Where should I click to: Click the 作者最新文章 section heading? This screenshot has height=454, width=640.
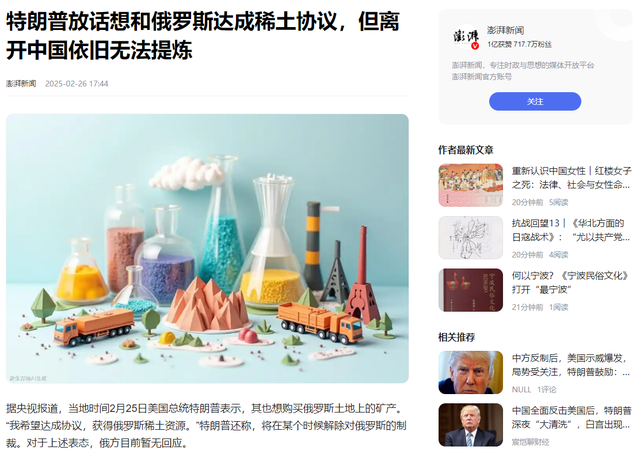pyautogui.click(x=466, y=150)
